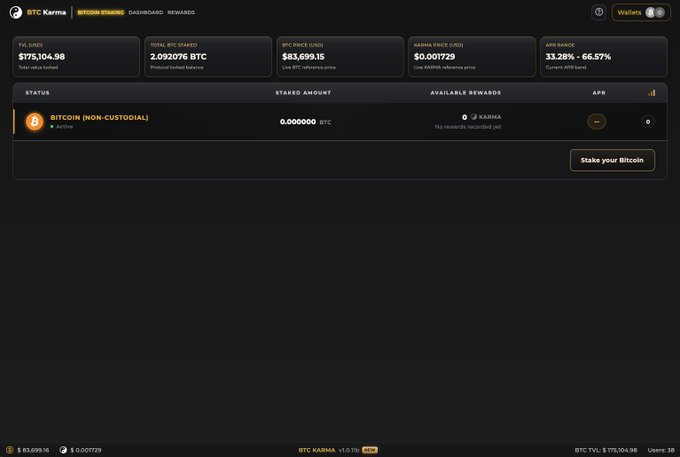
Task: Click the Bitcoin icon in footer price
Action: (10, 450)
